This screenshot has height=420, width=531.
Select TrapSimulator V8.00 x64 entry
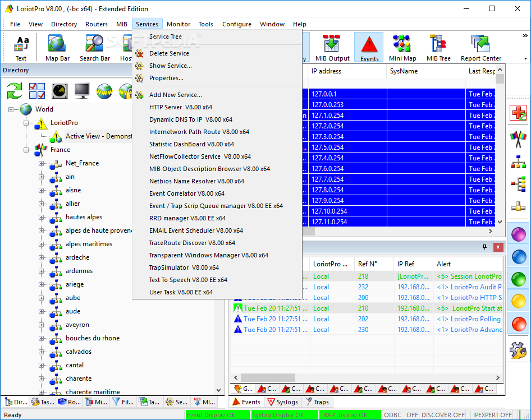[217, 267]
